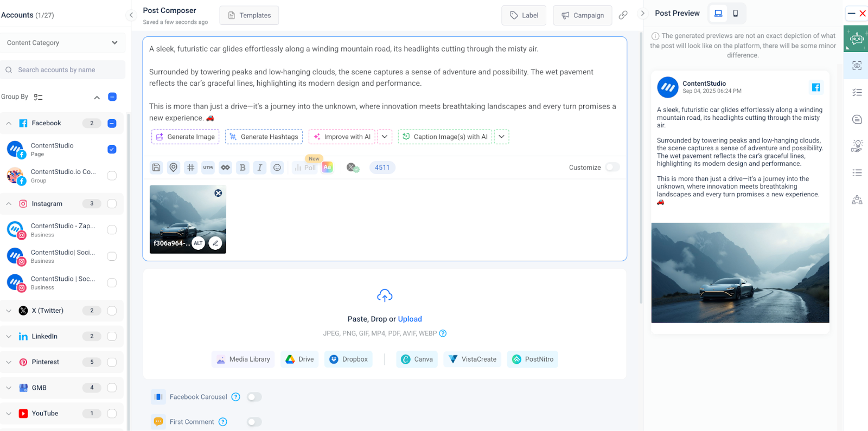
Task: Click the Upload link
Action: [410, 319]
